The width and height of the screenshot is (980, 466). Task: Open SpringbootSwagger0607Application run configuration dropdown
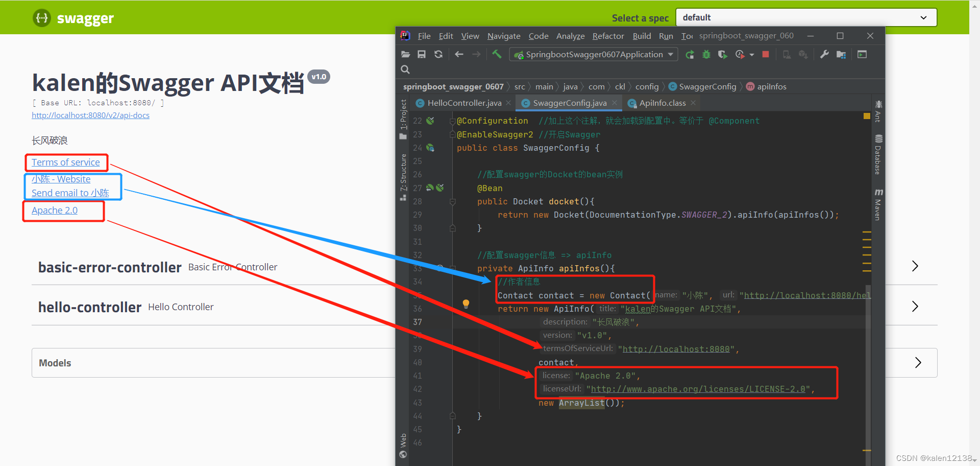pyautogui.click(x=594, y=54)
